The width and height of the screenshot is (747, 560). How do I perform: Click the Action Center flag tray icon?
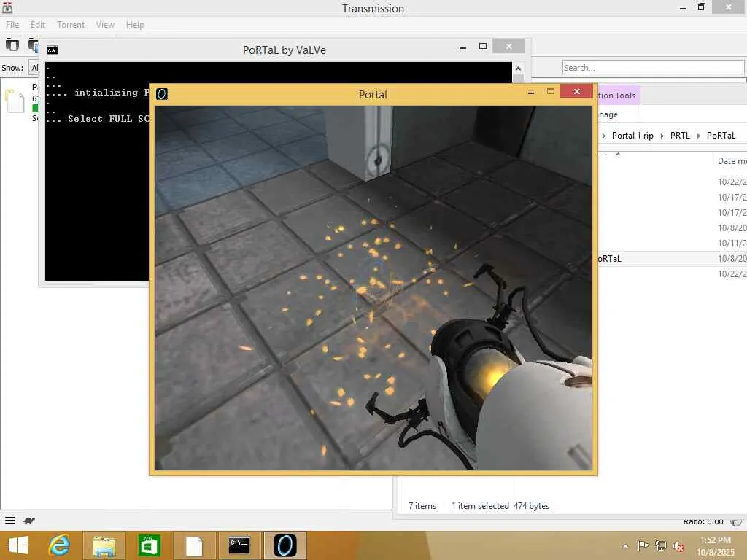click(x=643, y=545)
